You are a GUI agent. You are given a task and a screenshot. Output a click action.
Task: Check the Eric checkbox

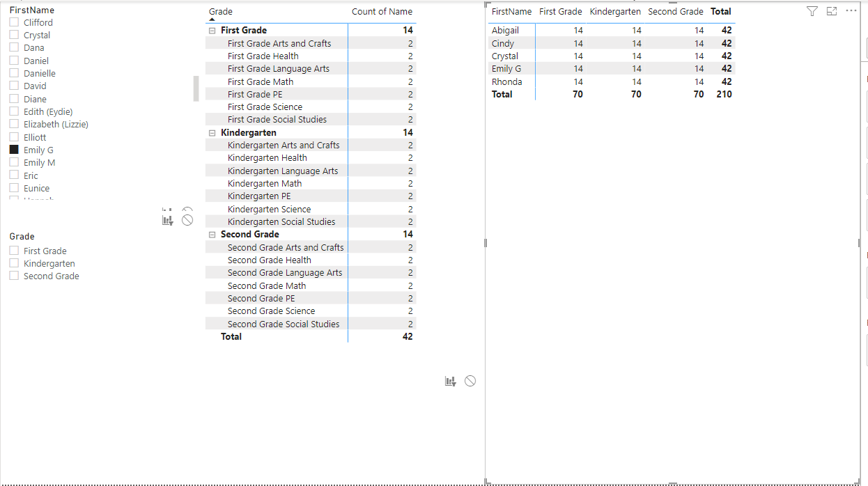click(x=14, y=175)
